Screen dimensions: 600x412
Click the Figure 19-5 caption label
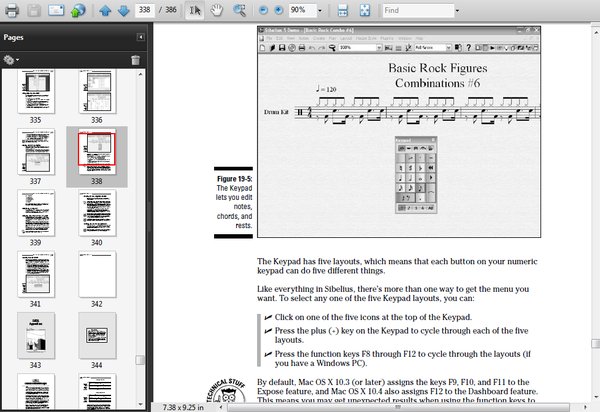click(x=234, y=179)
